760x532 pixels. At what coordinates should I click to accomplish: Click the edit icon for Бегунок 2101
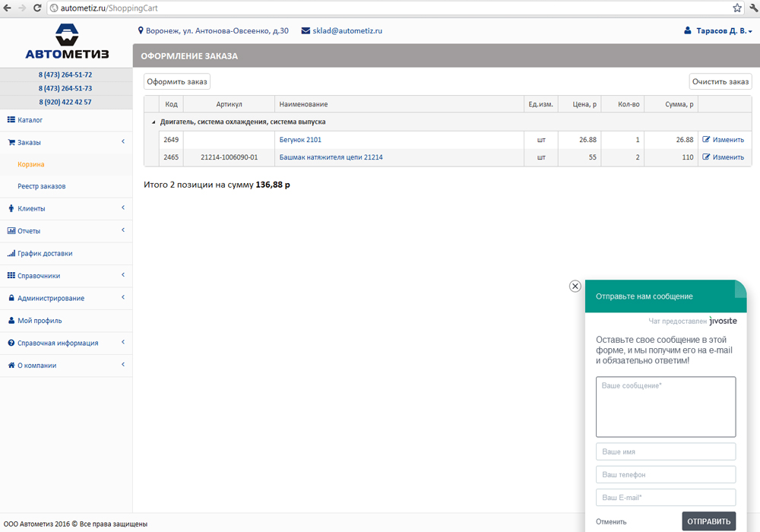[707, 140]
